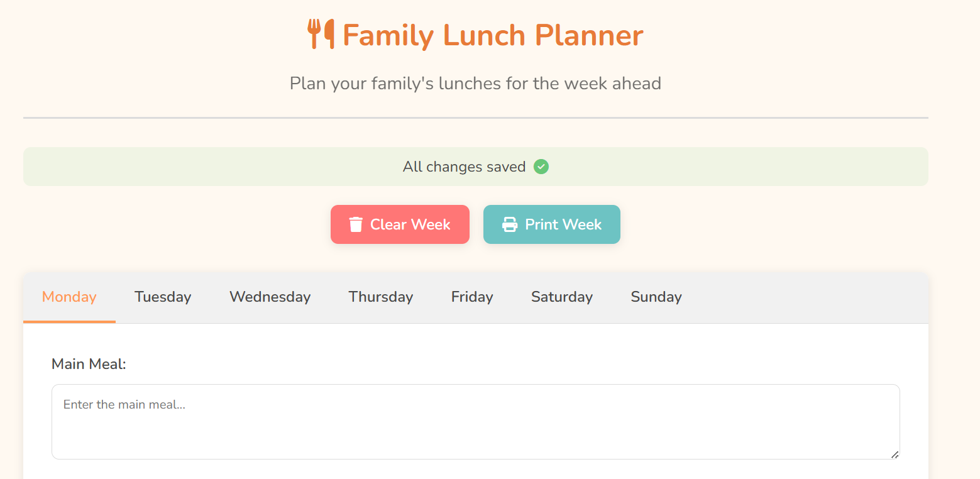This screenshot has width=980, height=479.
Task: Click the Print Week button label
Action: [x=563, y=224]
